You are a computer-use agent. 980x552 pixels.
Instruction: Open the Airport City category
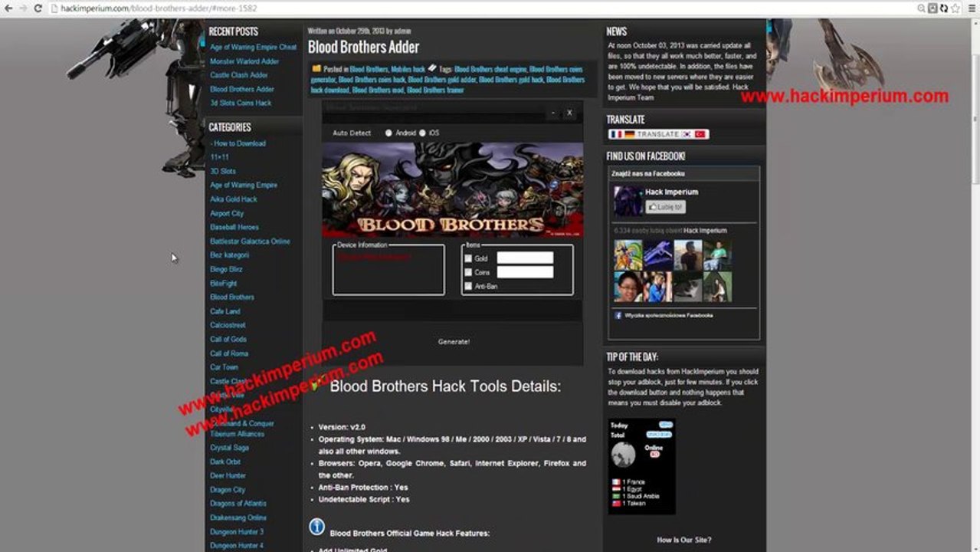pyautogui.click(x=227, y=213)
